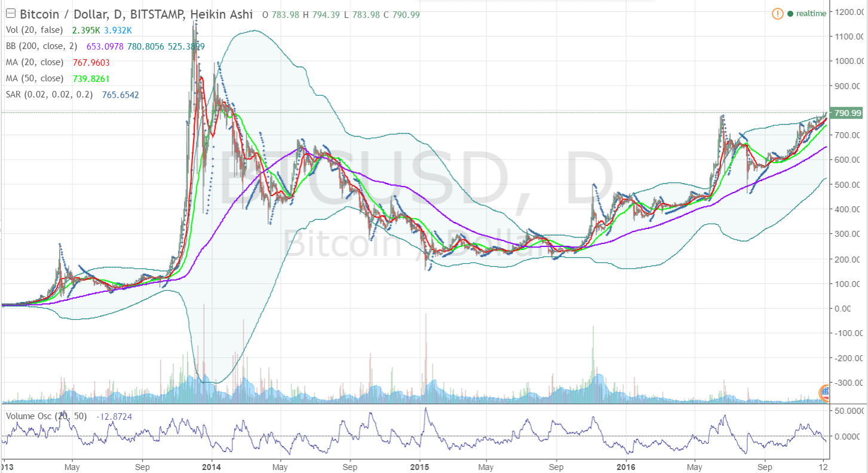The image size is (868, 473).
Task: Click the 1000.00 price axis label
Action: [849, 61]
